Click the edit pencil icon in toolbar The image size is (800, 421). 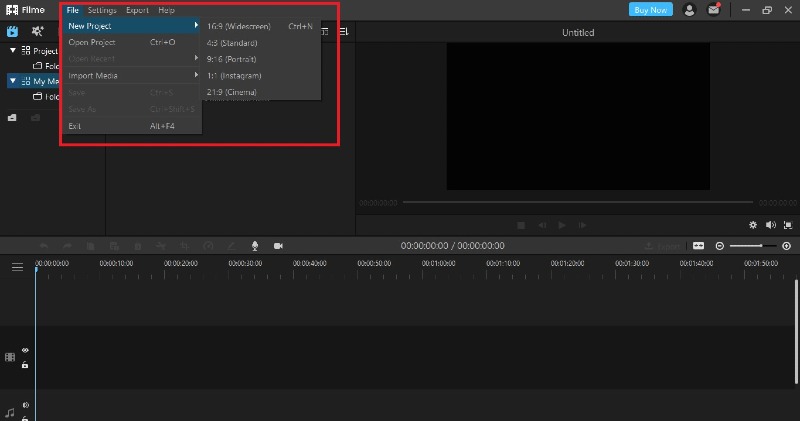coord(231,246)
